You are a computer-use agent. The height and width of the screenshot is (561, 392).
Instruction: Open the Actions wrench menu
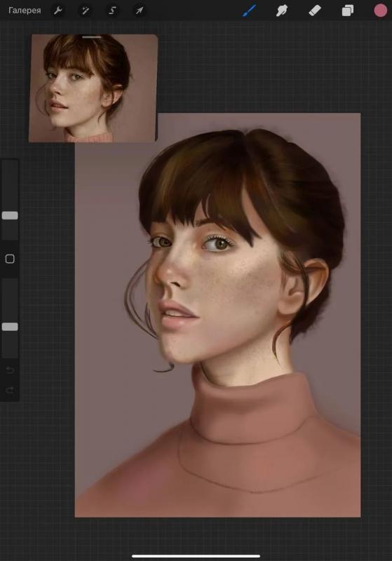click(58, 11)
